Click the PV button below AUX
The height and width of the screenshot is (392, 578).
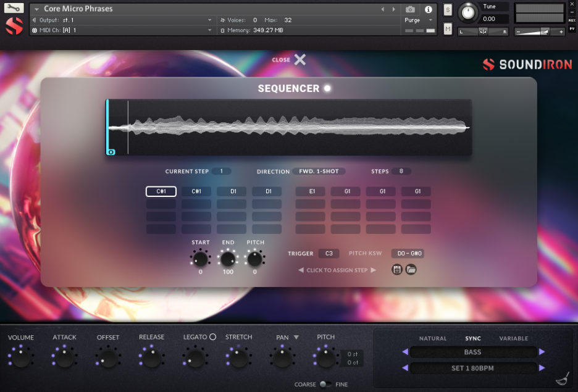[573, 28]
